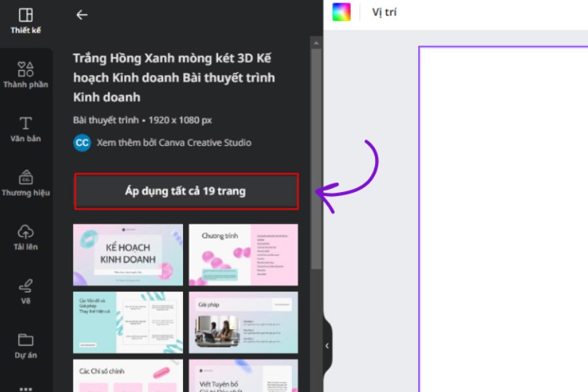Open the Tải lên uploads panel
The image size is (588, 392).
25,237
